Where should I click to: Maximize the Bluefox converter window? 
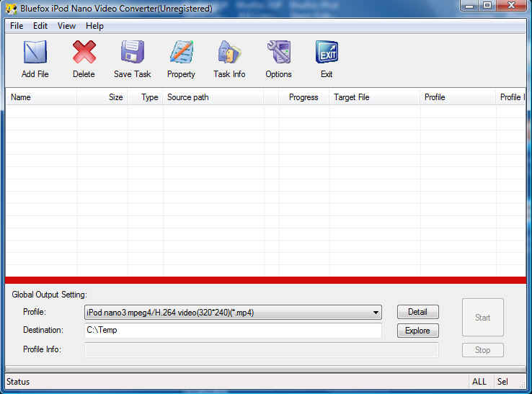pyautogui.click(x=487, y=6)
